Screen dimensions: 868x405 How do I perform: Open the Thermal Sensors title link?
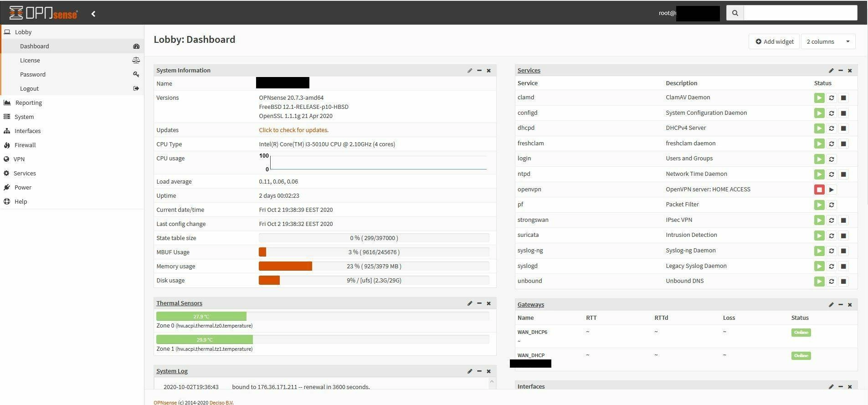coord(179,303)
